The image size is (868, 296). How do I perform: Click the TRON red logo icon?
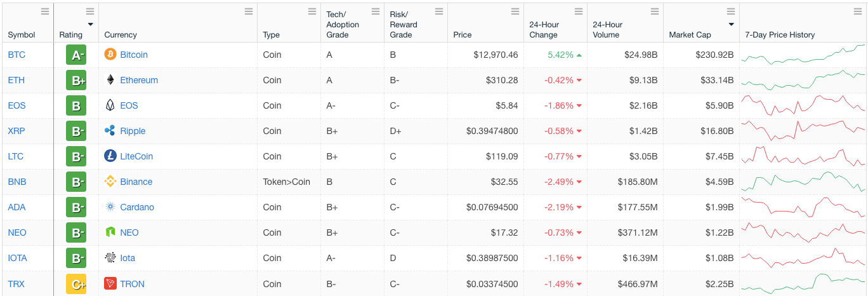(110, 284)
